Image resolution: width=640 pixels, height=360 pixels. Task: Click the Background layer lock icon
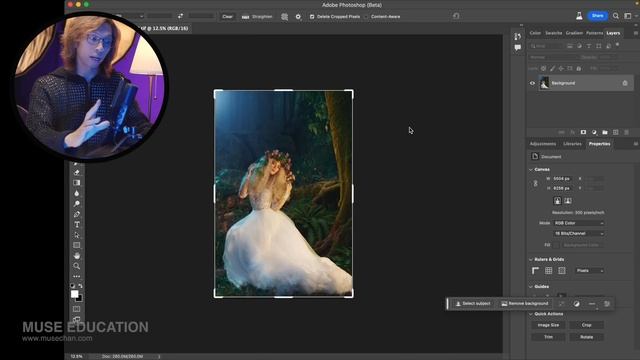click(625, 83)
